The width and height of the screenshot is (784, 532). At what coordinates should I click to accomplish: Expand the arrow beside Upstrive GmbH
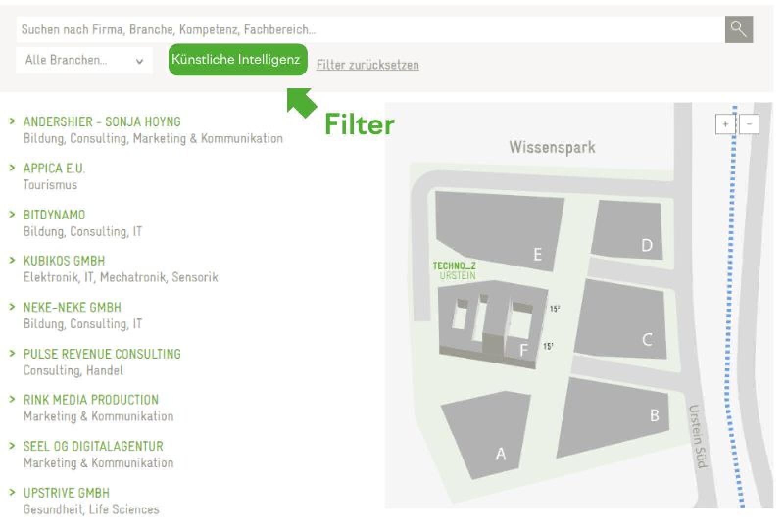click(x=12, y=492)
